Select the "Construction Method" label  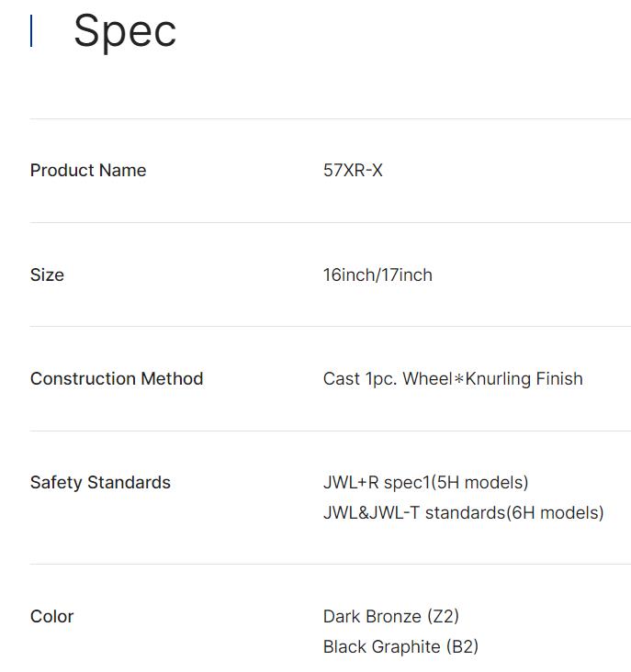point(117,378)
